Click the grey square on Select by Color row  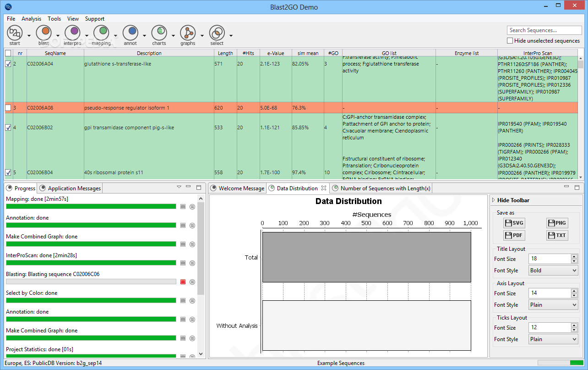(183, 301)
